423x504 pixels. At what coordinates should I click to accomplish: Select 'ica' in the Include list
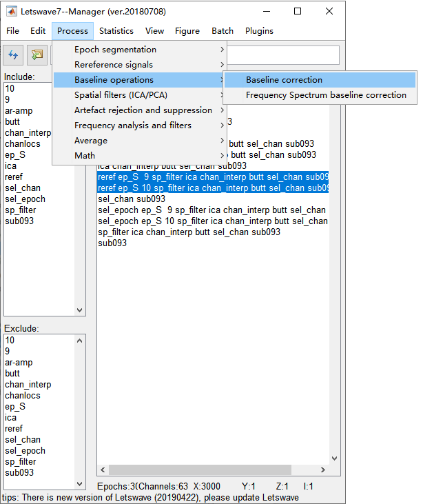click(10, 166)
